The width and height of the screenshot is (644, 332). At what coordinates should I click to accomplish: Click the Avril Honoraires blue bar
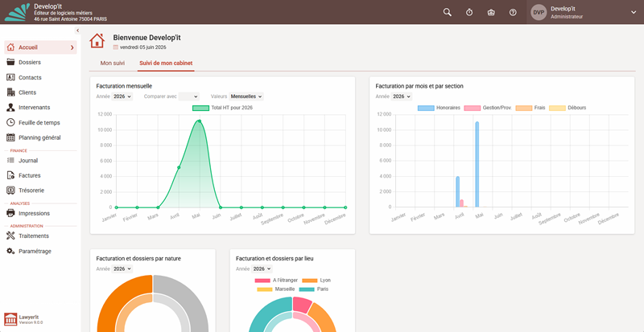tap(457, 191)
